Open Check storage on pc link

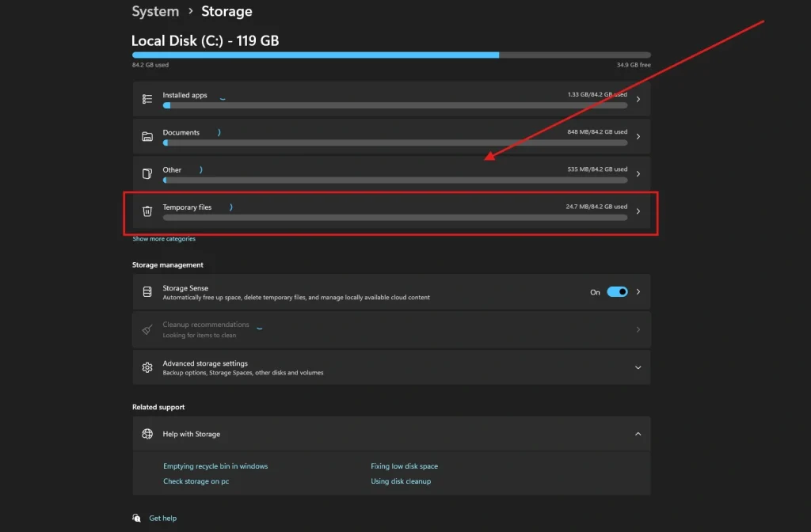pyautogui.click(x=196, y=481)
